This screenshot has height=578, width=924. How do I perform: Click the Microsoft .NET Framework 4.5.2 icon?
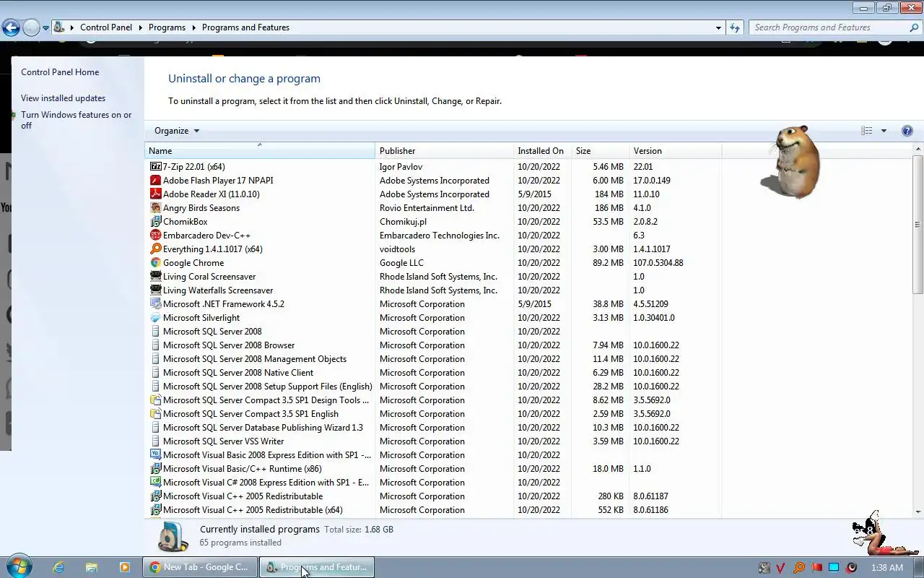(155, 304)
